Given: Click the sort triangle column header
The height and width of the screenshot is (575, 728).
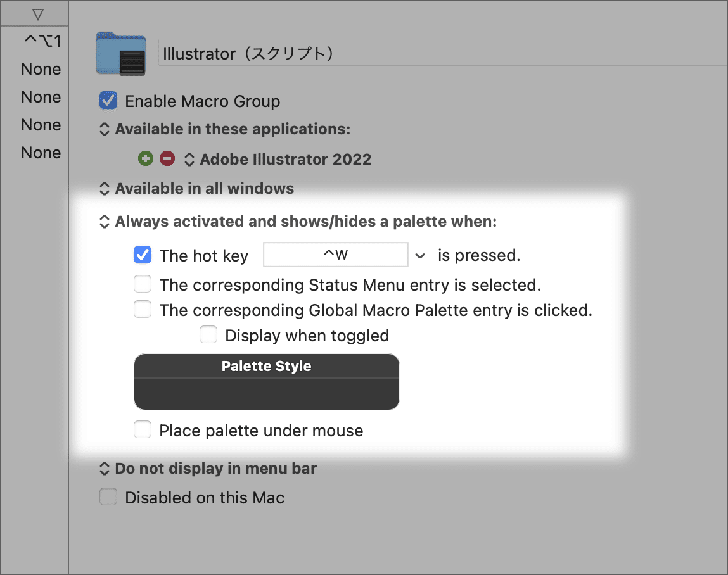Looking at the screenshot, I should point(38,15).
